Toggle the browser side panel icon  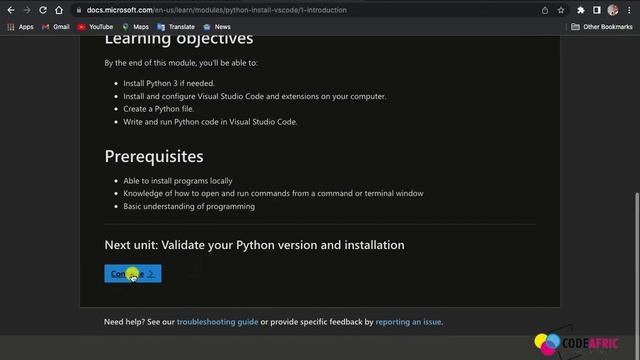(x=597, y=10)
